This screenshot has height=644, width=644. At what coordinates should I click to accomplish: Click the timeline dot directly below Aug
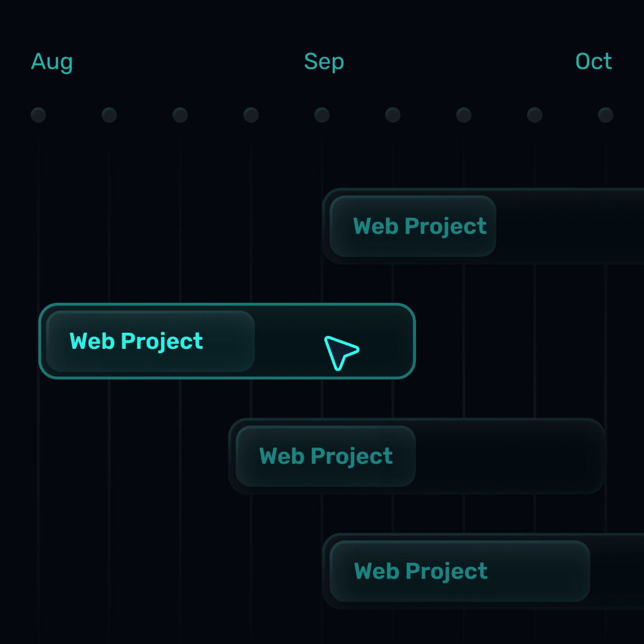tap(38, 115)
